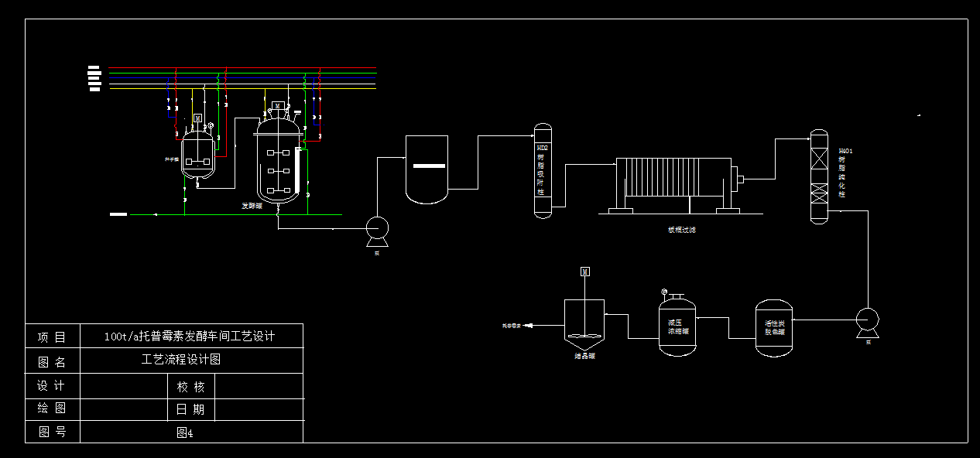
Task: Click the HD2 label inside the column
Action: [543, 147]
